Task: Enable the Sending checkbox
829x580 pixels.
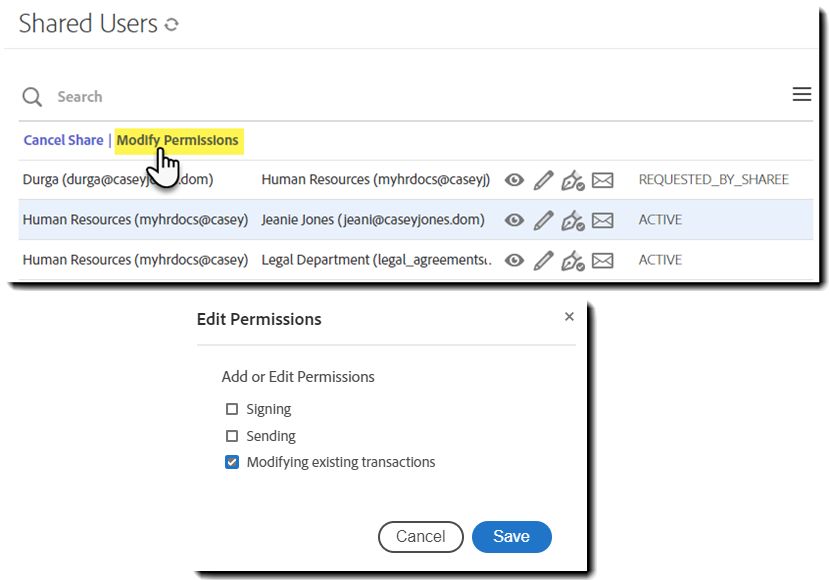Action: (x=232, y=436)
